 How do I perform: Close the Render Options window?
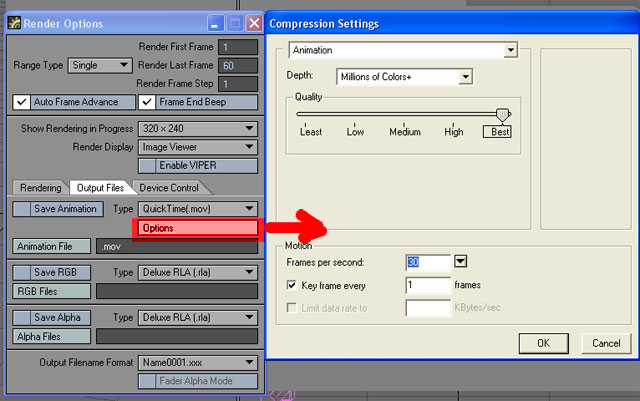(254, 23)
